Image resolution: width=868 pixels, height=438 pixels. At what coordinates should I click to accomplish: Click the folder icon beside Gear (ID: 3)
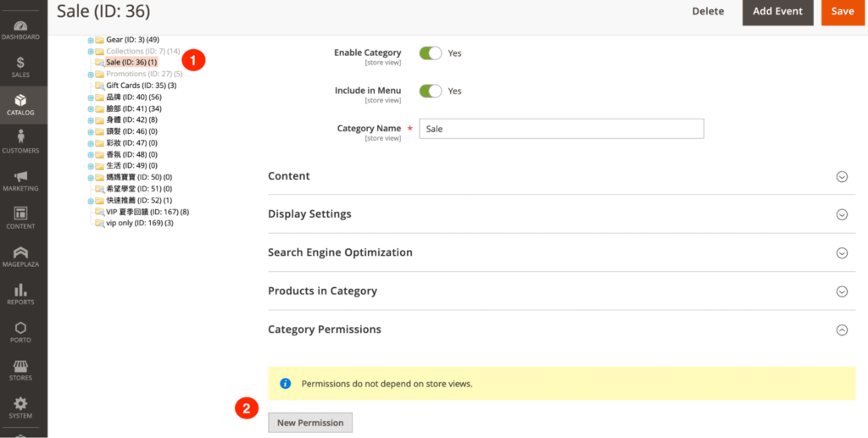click(100, 40)
